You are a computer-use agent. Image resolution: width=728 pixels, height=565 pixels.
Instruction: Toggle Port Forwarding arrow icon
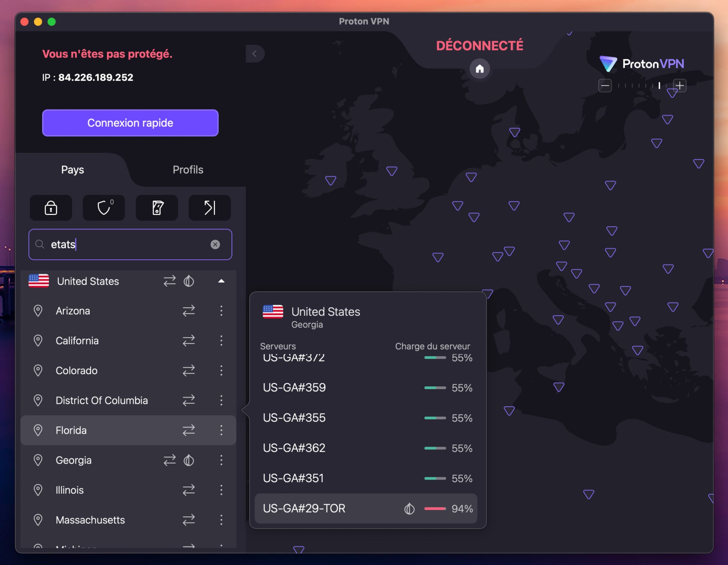click(210, 208)
